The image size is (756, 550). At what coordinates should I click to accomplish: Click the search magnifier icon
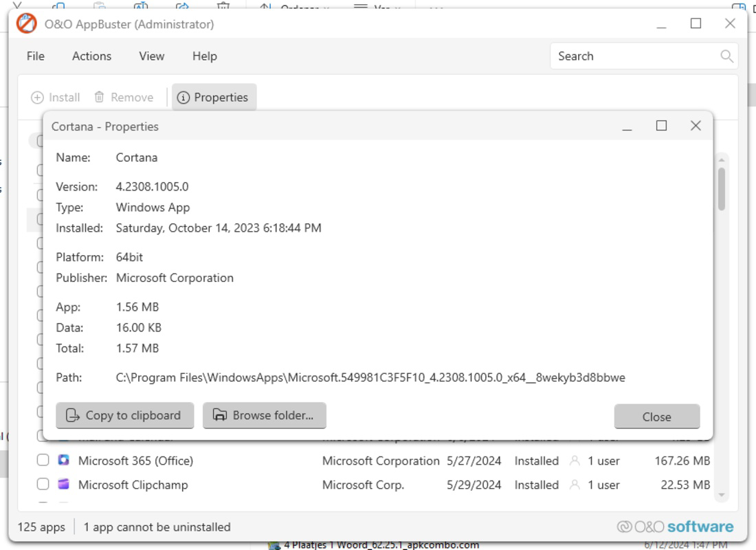click(x=726, y=56)
